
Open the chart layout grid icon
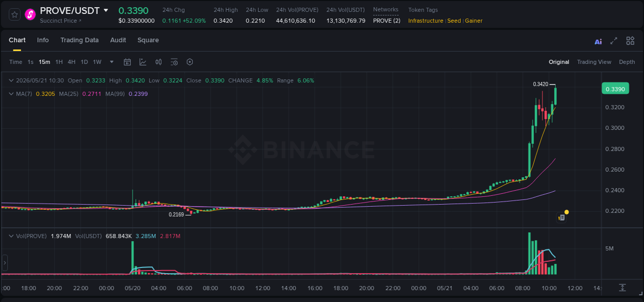point(630,41)
